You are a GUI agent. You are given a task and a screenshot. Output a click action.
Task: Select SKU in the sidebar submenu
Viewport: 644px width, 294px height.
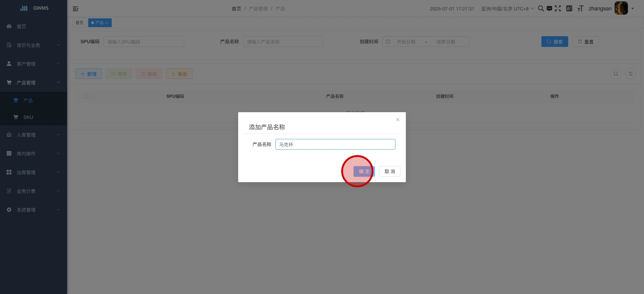[28, 117]
